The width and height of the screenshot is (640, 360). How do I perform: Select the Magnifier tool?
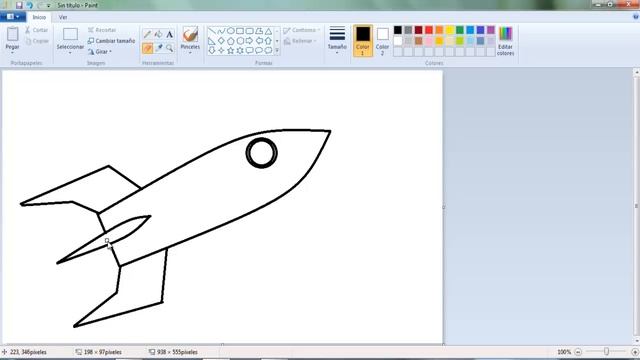tap(169, 48)
